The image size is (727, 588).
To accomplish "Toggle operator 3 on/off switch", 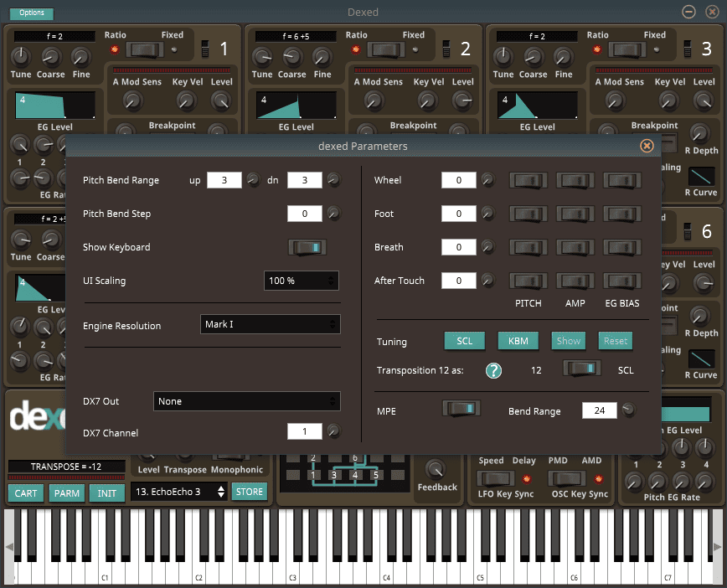I will click(x=688, y=49).
